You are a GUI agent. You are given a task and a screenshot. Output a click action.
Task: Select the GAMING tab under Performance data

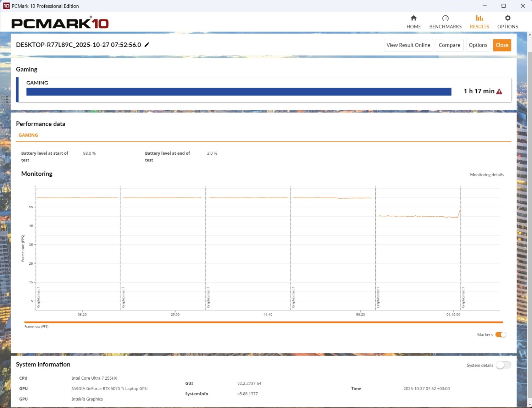coord(28,135)
